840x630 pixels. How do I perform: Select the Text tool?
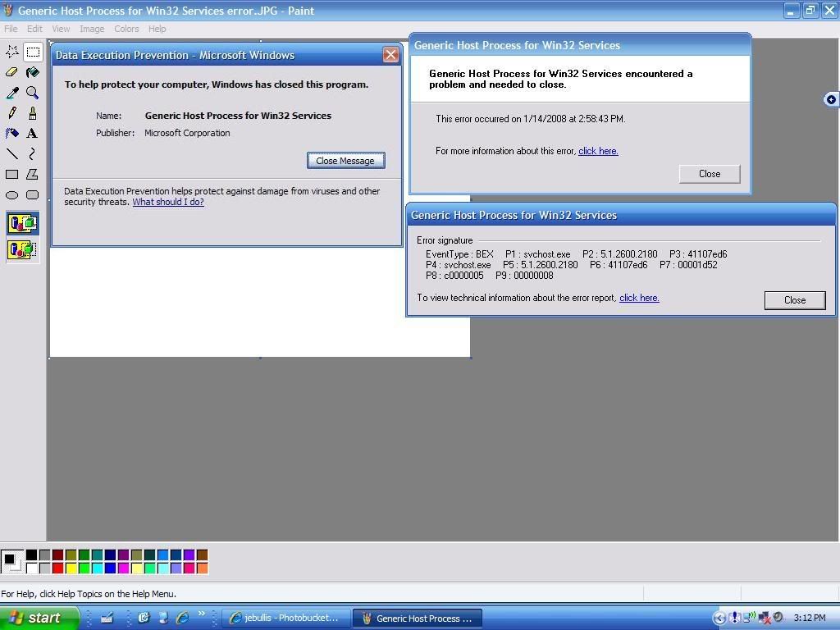[x=33, y=134]
